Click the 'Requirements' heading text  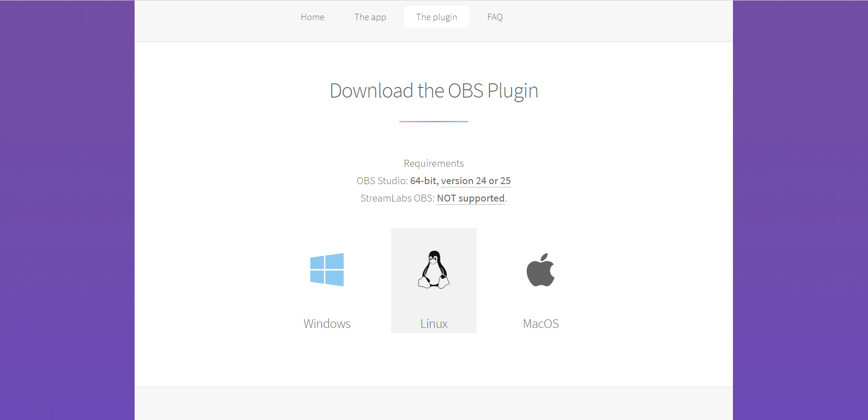(433, 163)
